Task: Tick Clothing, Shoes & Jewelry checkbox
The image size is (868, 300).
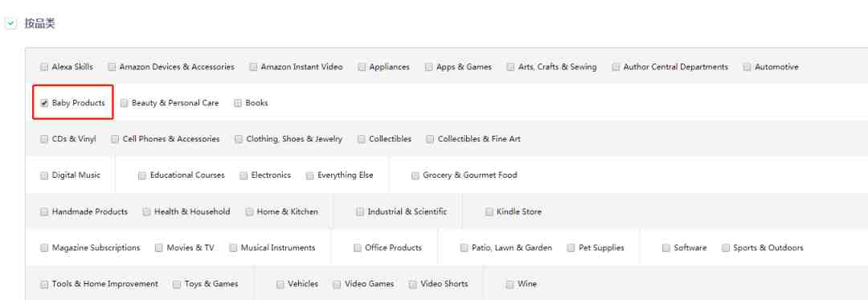Action: coord(239,139)
